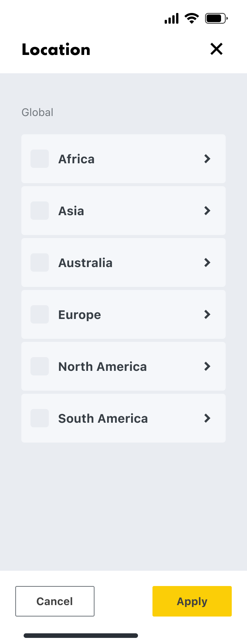
Task: Tick the Asia checkbox
Action: click(40, 211)
